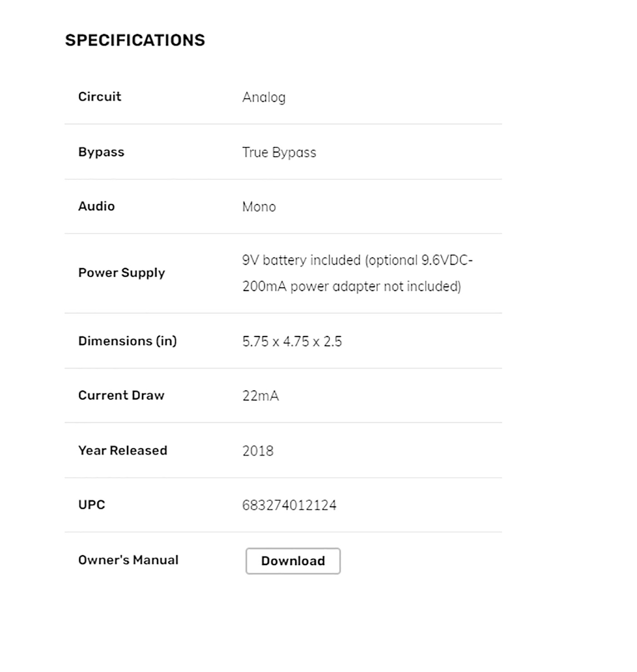Click the 5.75 x 4.75 x 2.5 value

[x=292, y=341]
